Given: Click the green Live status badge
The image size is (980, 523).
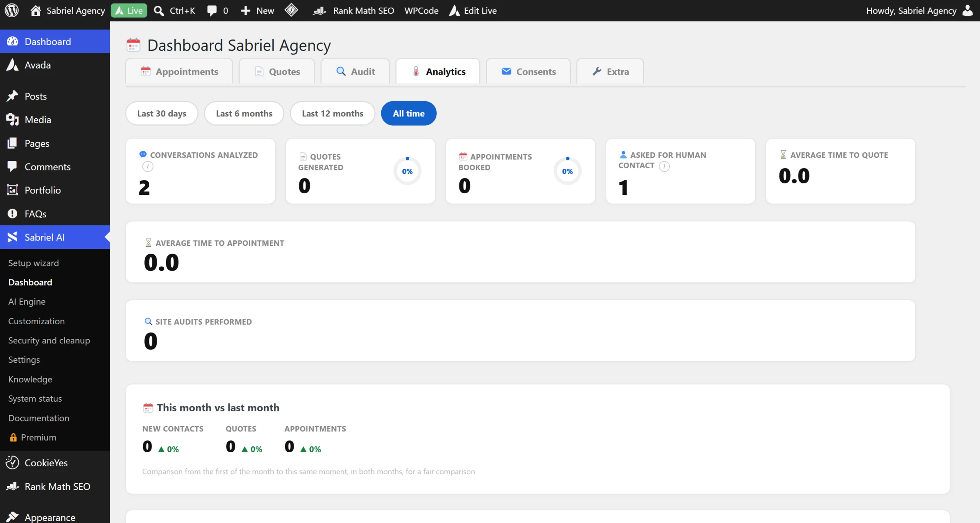Looking at the screenshot, I should pos(129,10).
